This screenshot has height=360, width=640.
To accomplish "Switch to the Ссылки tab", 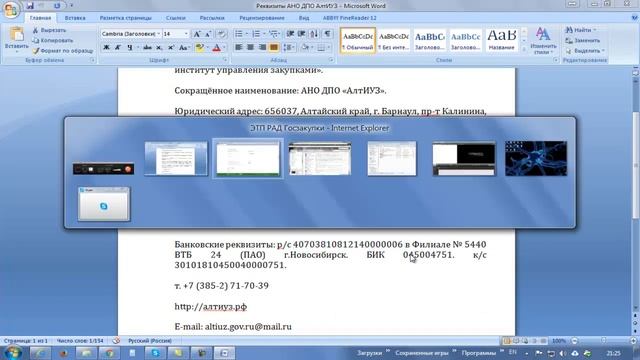I will tap(176, 18).
